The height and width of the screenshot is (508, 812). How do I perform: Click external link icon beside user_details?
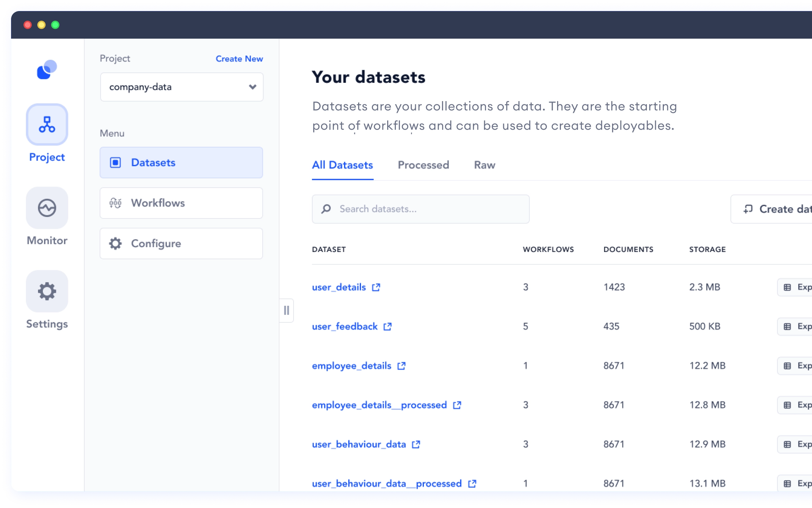(x=376, y=287)
